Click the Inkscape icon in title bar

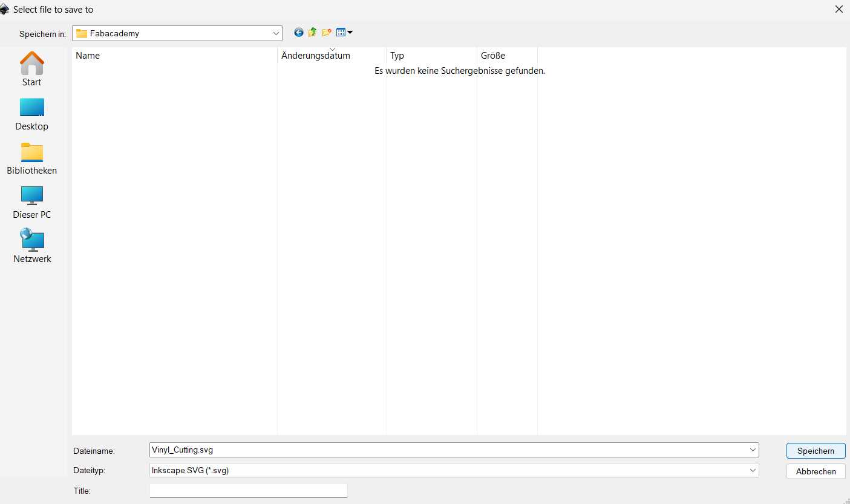point(5,9)
